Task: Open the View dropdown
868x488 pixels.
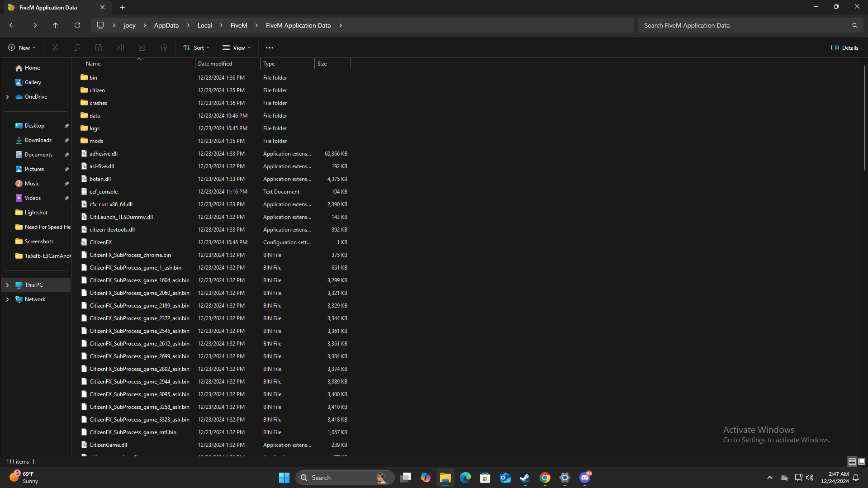Action: click(x=237, y=47)
